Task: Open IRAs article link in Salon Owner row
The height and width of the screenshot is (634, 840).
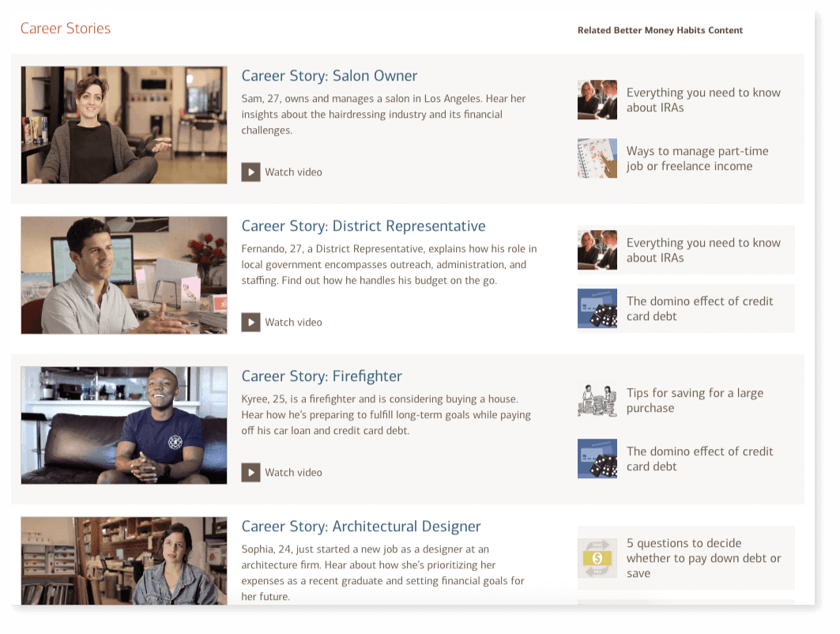Action: 703,100
